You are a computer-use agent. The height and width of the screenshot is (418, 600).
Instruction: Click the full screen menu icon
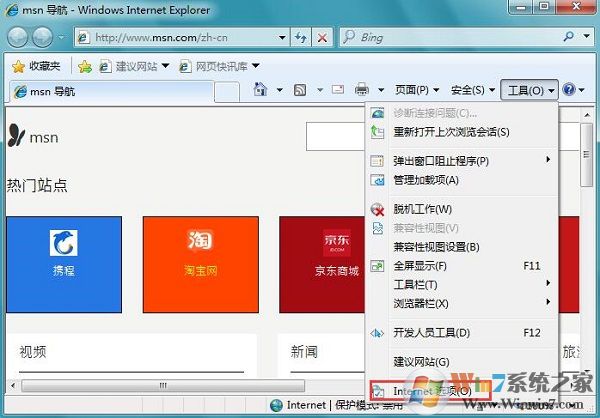point(377,266)
